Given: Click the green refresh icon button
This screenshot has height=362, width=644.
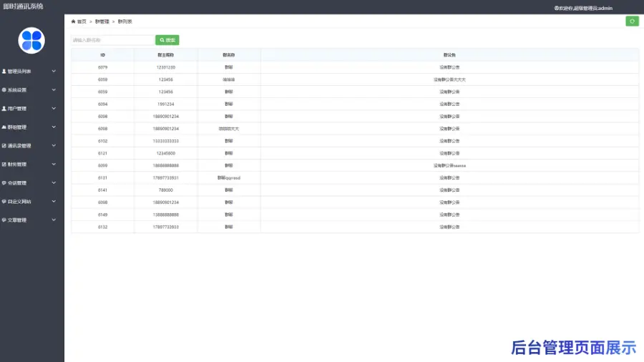Looking at the screenshot, I should point(632,21).
